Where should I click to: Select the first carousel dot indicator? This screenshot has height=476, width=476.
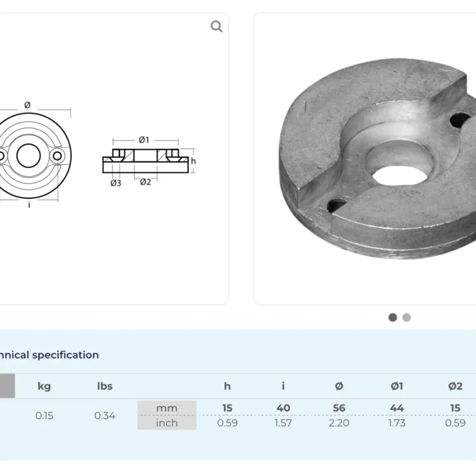click(392, 317)
